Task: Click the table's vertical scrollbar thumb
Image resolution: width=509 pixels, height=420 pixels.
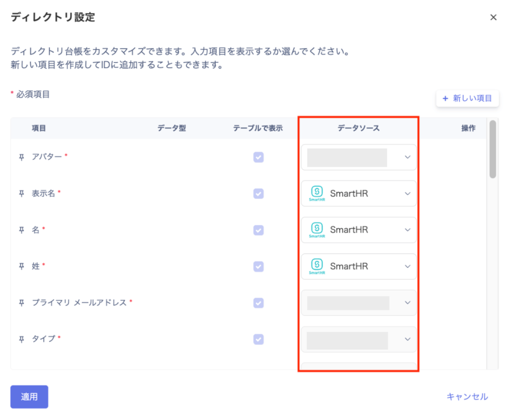Action: [493, 150]
